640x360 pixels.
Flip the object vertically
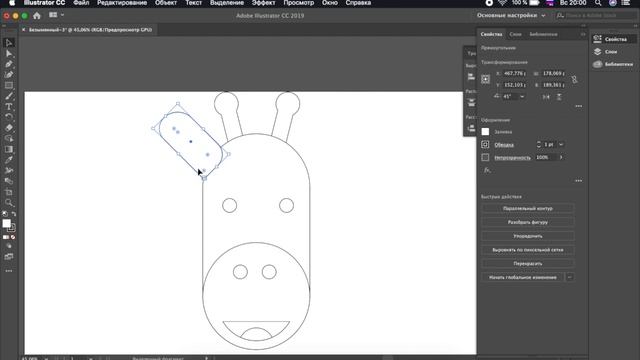pos(559,97)
